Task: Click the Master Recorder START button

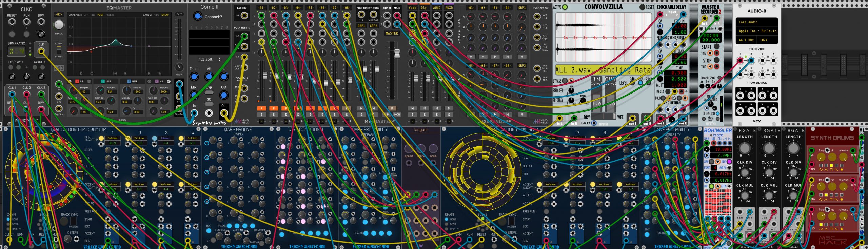Action: 716,47
